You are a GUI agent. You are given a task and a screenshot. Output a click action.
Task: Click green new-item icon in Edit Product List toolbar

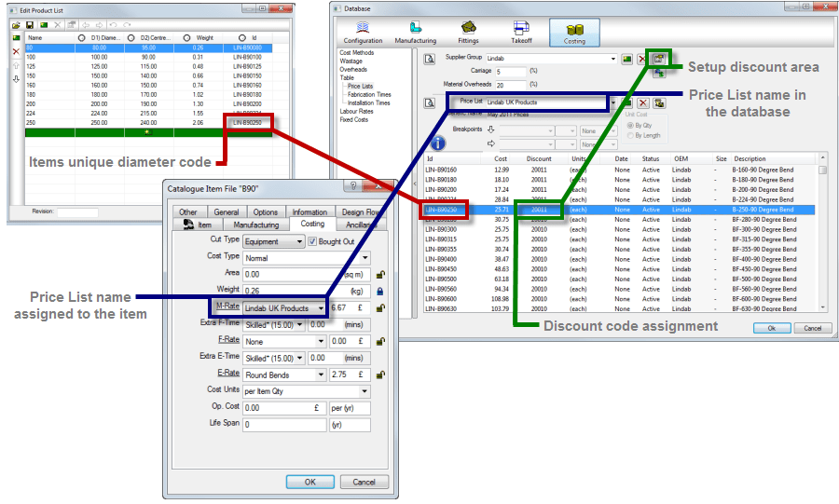click(44, 25)
